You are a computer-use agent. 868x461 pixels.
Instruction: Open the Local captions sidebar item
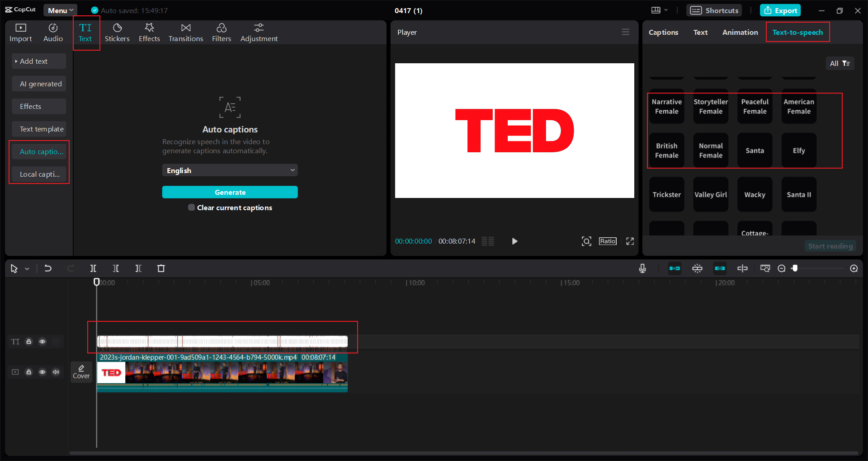tap(39, 174)
